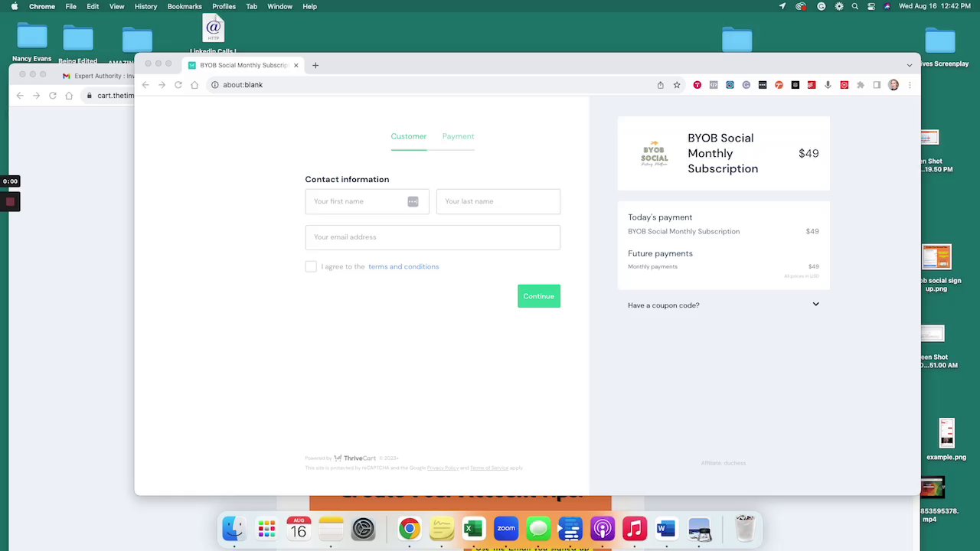Image resolution: width=980 pixels, height=551 pixels.
Task: Expand the coupon code section chevron
Action: tap(815, 305)
